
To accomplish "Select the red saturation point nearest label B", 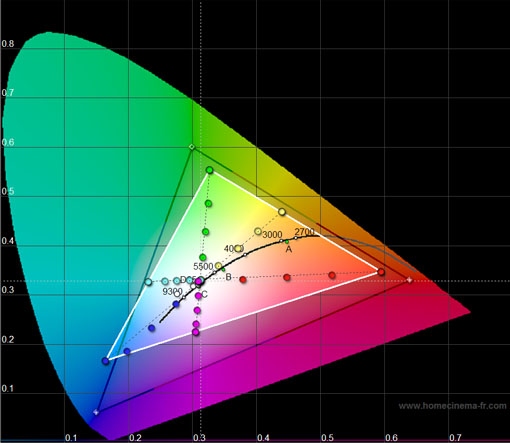I will click(x=243, y=279).
